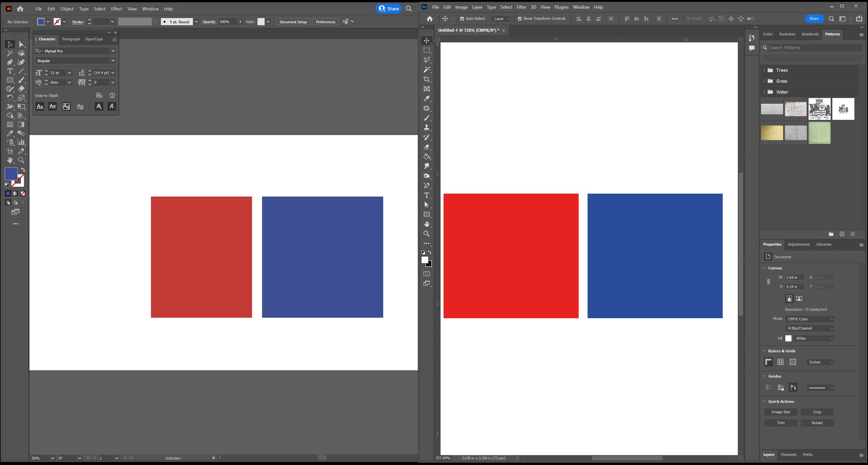This screenshot has height=465, width=868.
Task: Click the Document Setup button
Action: point(293,22)
